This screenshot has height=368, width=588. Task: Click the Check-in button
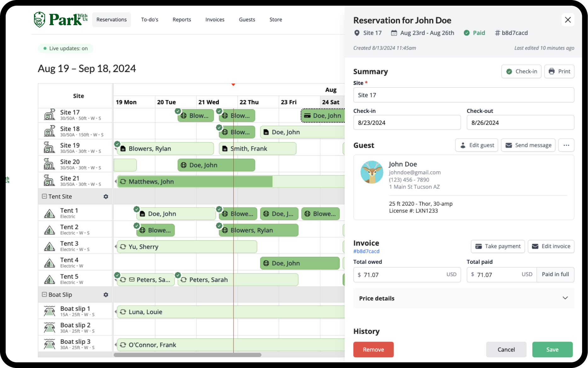pos(521,71)
